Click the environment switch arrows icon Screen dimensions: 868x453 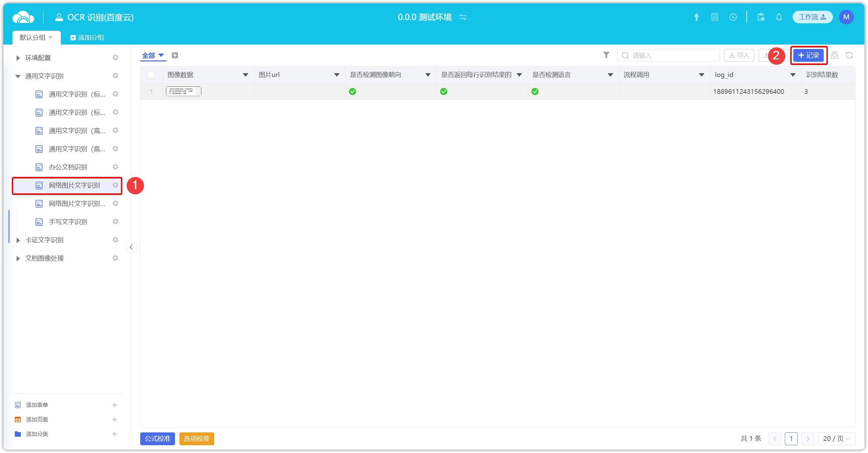tap(463, 17)
